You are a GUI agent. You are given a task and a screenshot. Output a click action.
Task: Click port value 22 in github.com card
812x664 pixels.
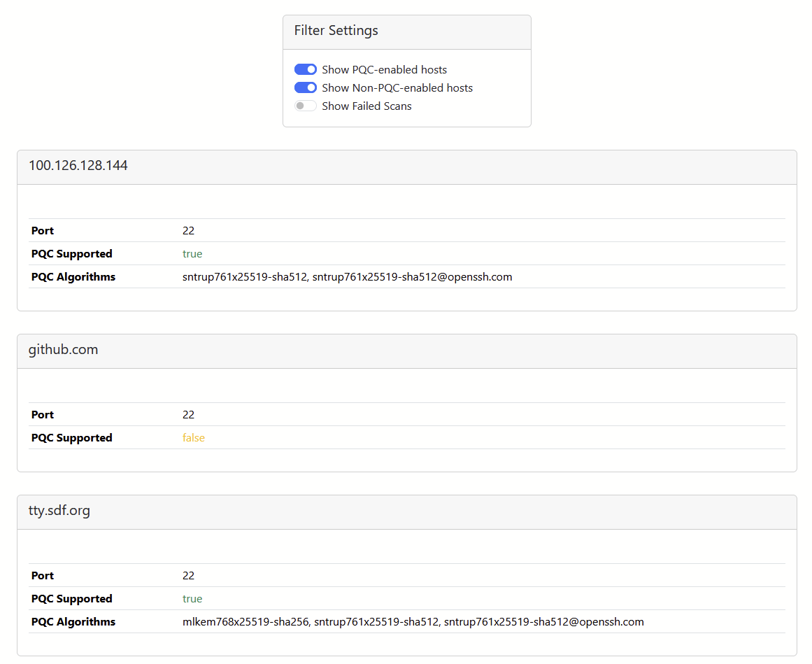pos(188,415)
